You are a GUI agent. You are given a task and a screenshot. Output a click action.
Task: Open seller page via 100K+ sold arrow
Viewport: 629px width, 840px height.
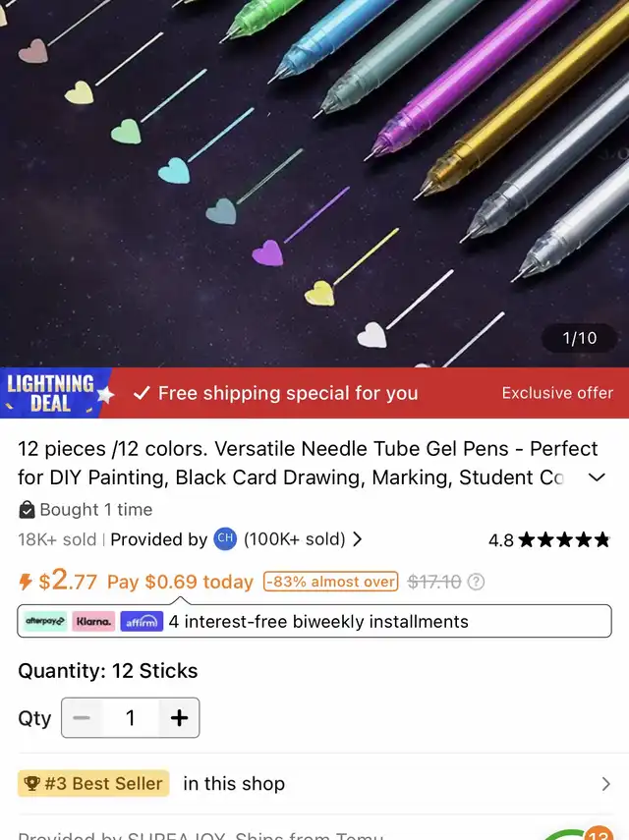pyautogui.click(x=358, y=539)
